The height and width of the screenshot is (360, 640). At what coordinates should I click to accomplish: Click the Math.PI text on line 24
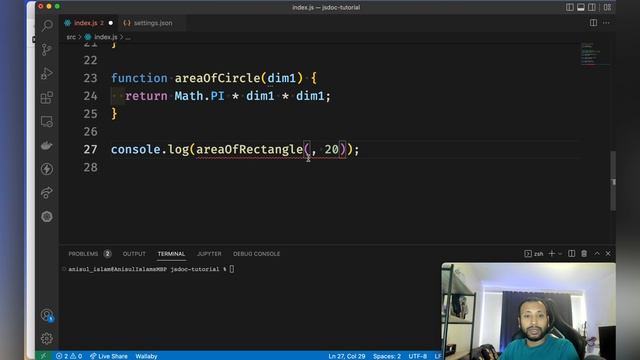(x=199, y=96)
